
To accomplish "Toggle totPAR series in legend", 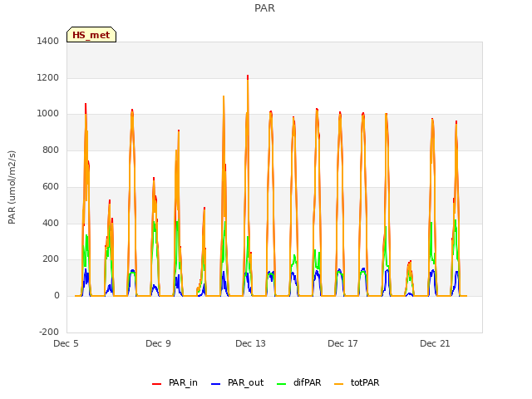I will [x=357, y=382].
